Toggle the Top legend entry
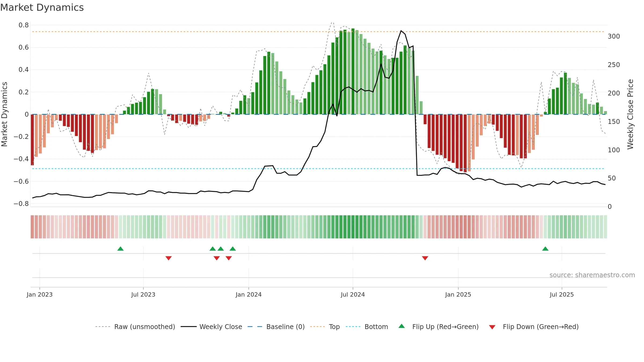Viewport: 644px width, 362px height. point(325,327)
